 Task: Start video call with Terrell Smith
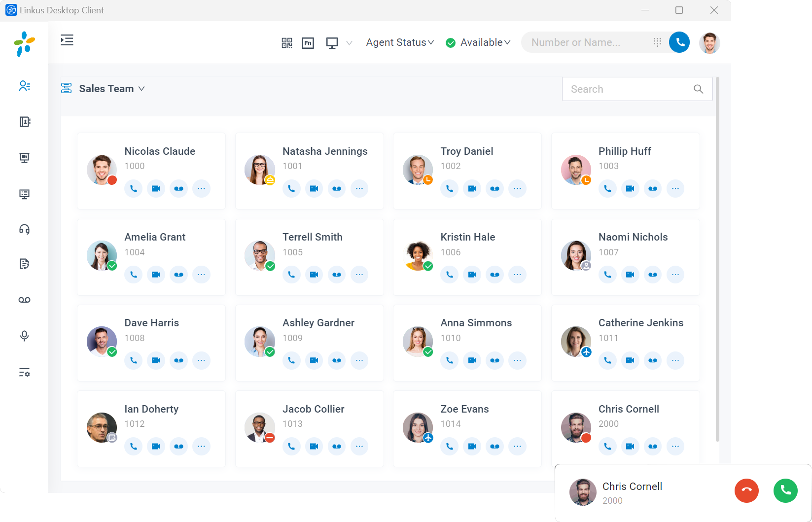314,275
